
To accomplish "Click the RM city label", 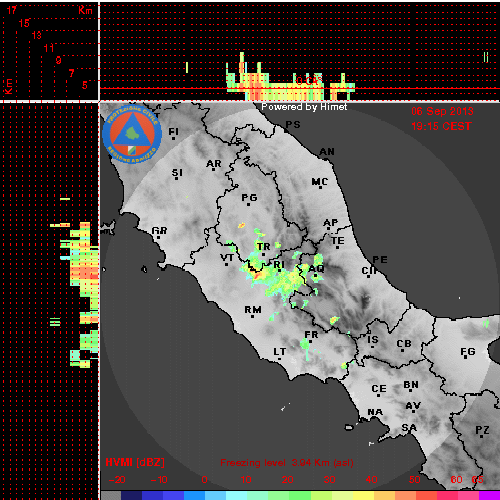I will (253, 310).
